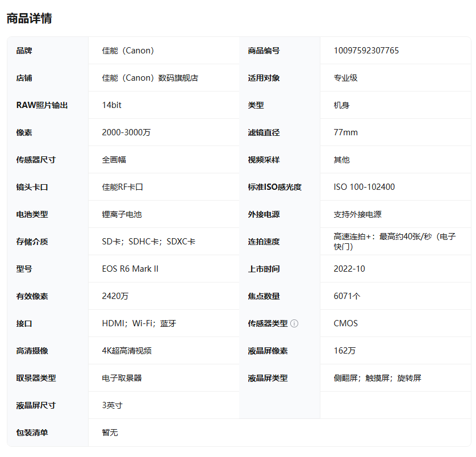Screen dimensions: 476x457
Task: Select the 2420万 effective pixels value
Action: pos(115,296)
